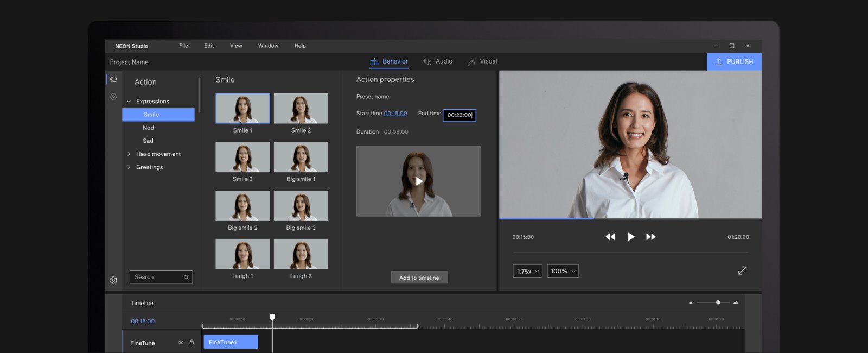Select the Big smile 1 thumbnail

click(x=301, y=157)
